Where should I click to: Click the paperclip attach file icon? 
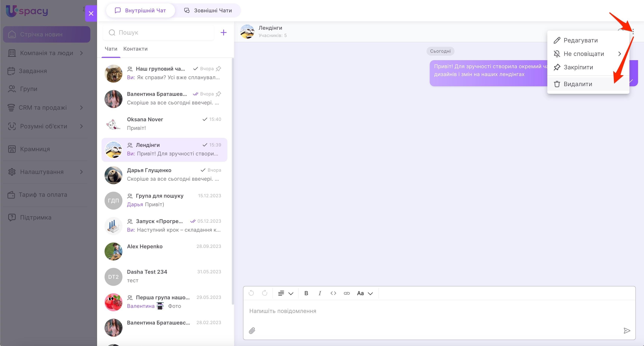(x=252, y=331)
